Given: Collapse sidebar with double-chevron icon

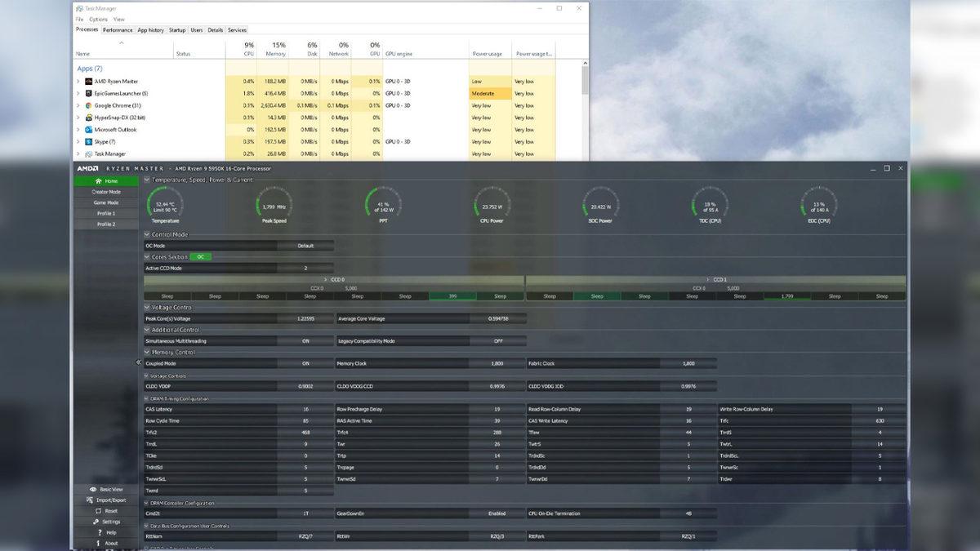Looking at the screenshot, I should [x=138, y=362].
